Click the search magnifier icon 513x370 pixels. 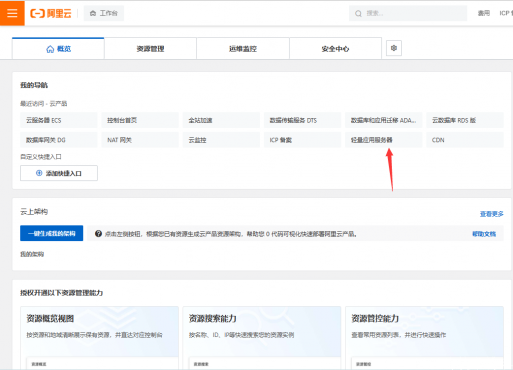pyautogui.click(x=358, y=14)
